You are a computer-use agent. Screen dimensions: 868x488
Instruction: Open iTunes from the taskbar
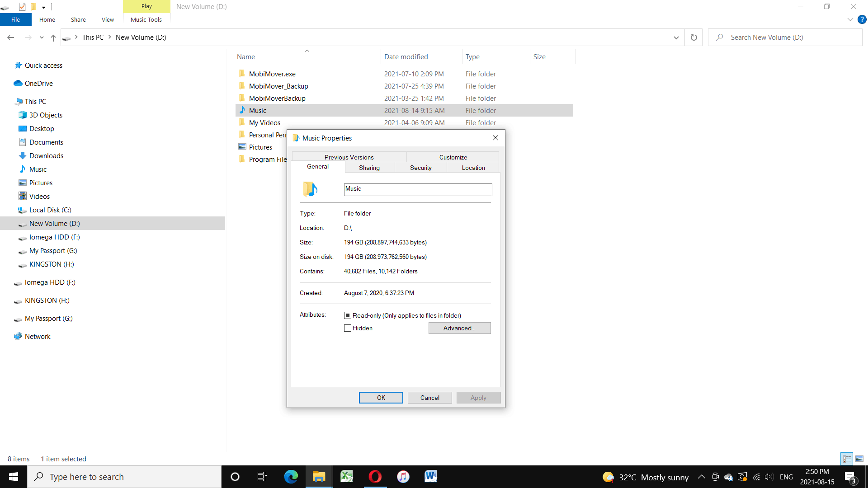pos(403,477)
